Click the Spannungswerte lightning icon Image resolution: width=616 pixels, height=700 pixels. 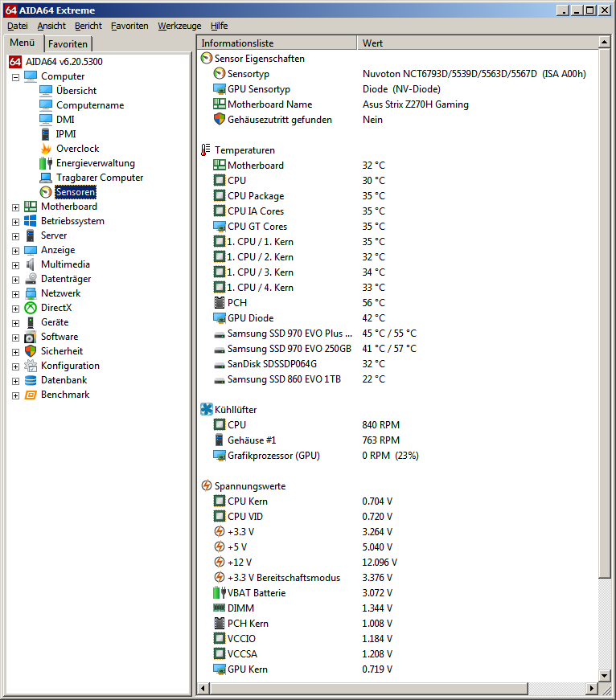point(207,485)
